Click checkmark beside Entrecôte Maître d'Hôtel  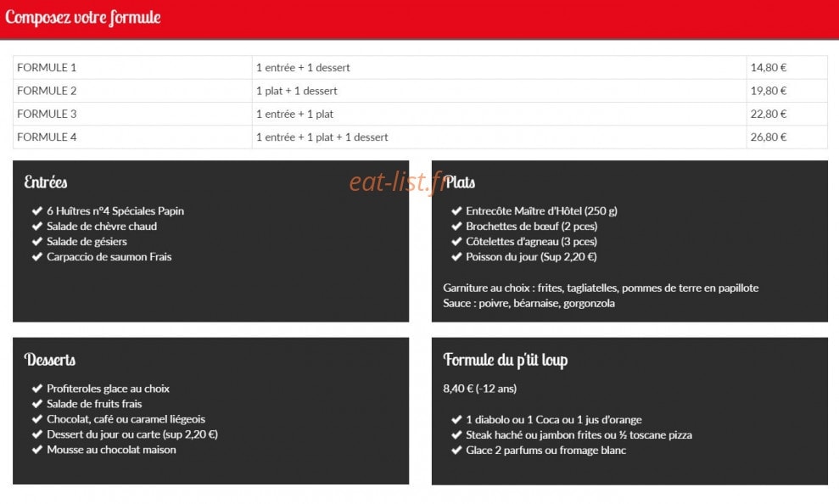coord(456,210)
